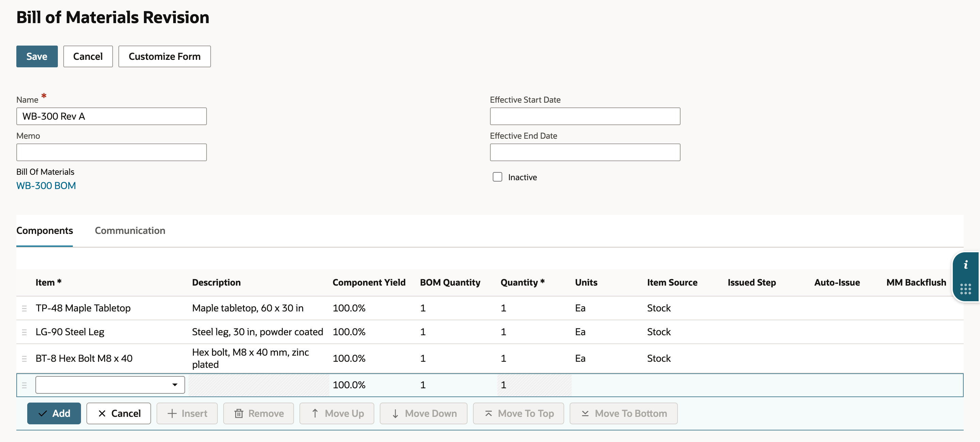Grab the drag handle of the TP-48 Maple Tabletop row
980x442 pixels.
coord(24,308)
